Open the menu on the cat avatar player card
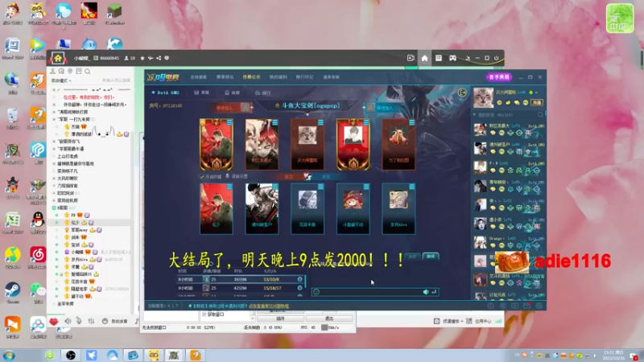The height and width of the screenshot is (362, 644). (x=320, y=122)
